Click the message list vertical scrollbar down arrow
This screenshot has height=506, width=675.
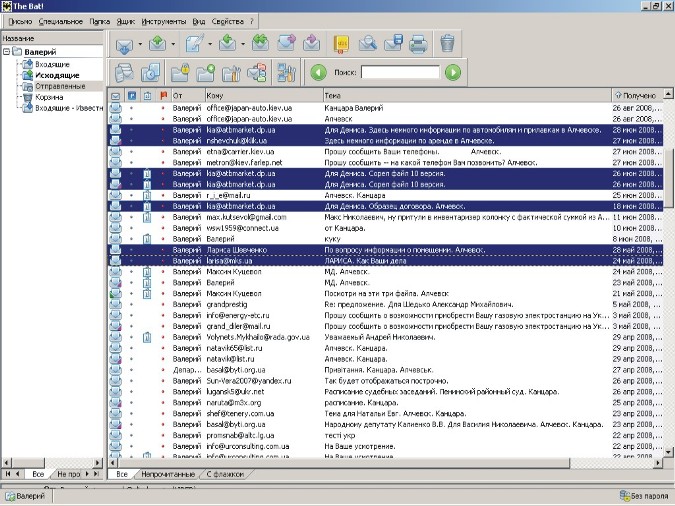[668, 452]
